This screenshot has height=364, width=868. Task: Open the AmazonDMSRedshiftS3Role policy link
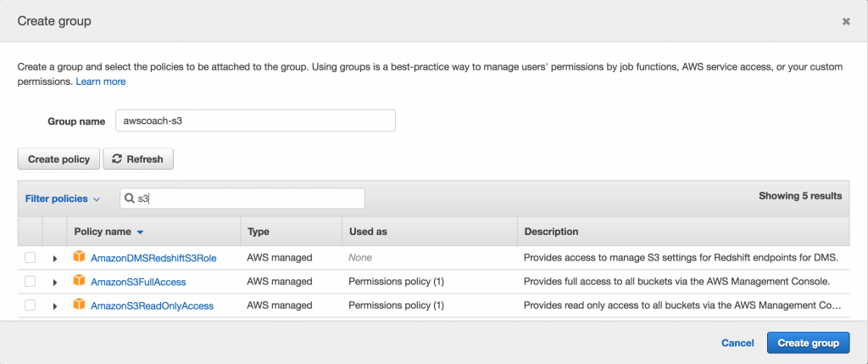point(153,258)
